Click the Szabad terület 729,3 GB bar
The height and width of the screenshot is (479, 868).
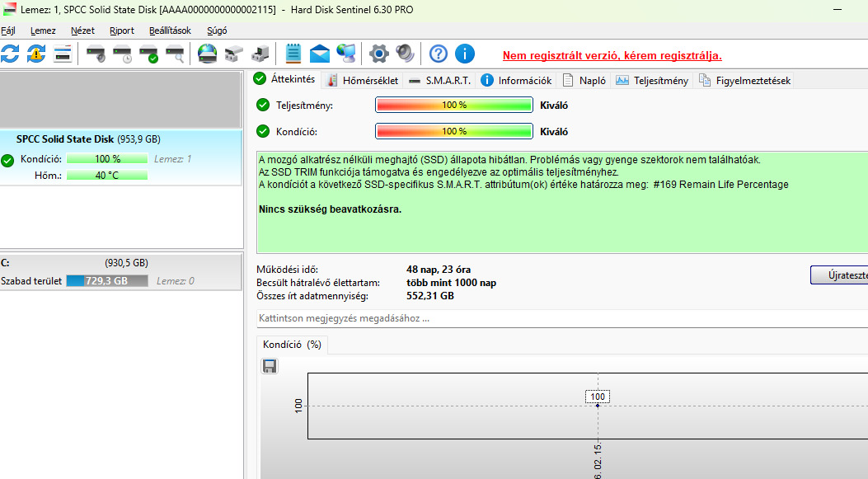(107, 281)
